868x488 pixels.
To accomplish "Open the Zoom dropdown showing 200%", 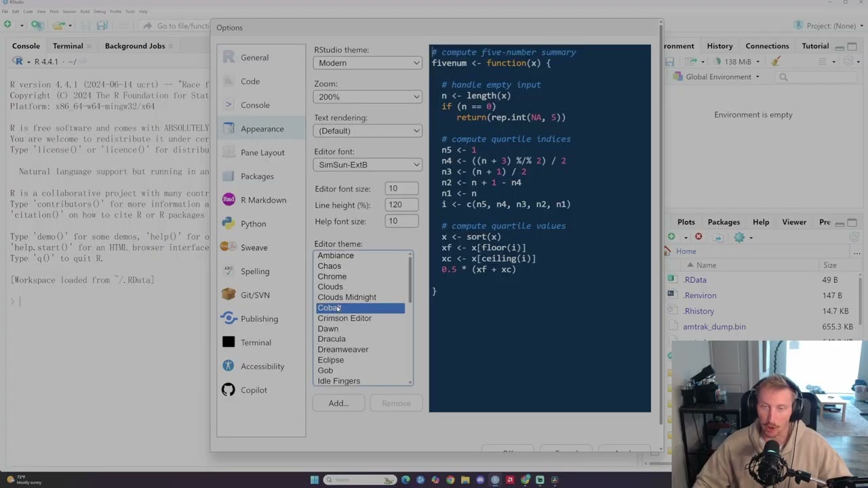I will [368, 97].
